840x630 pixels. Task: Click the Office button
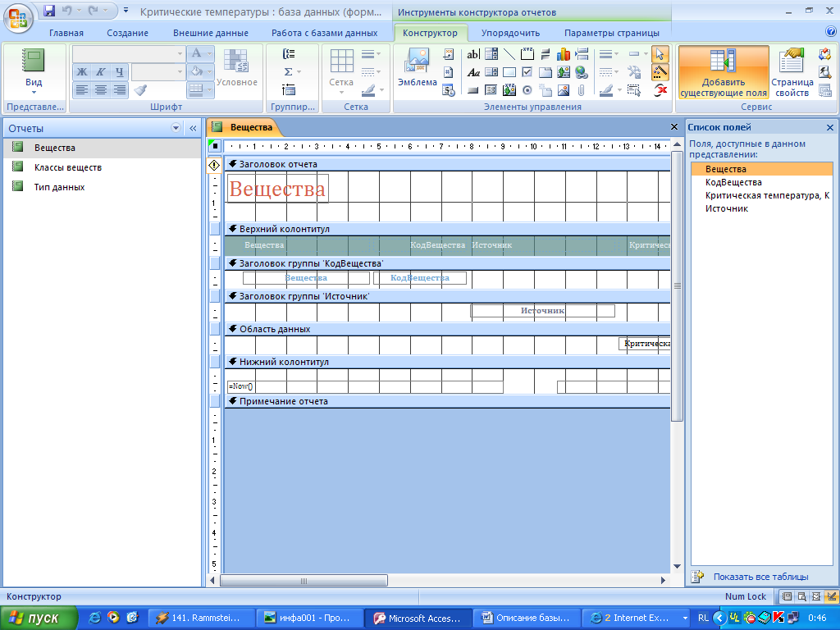coord(18,18)
